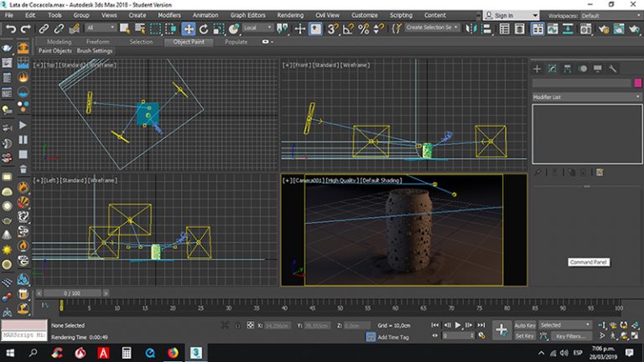644x362 pixels.
Task: Open Render Setup teapot icon
Action: [x=604, y=28]
